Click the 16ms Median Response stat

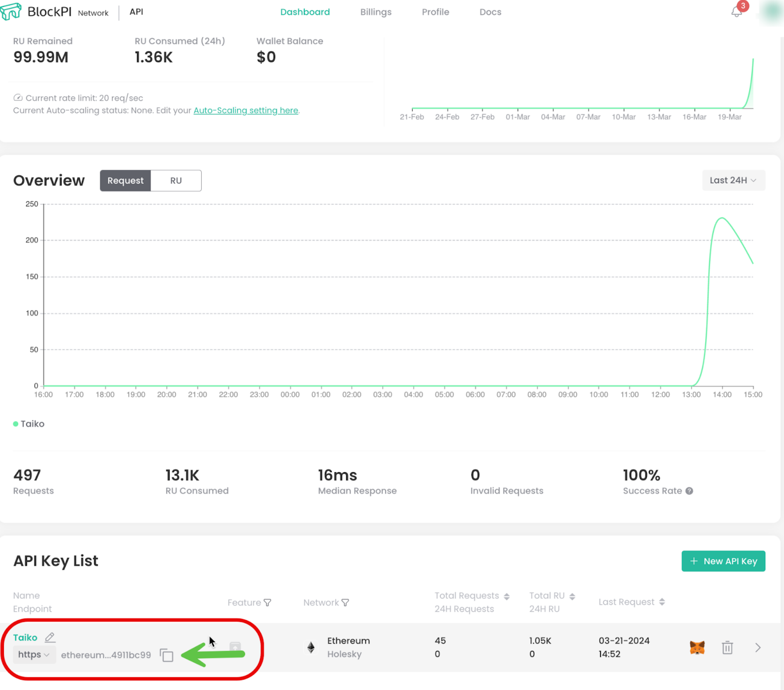pyautogui.click(x=338, y=475)
